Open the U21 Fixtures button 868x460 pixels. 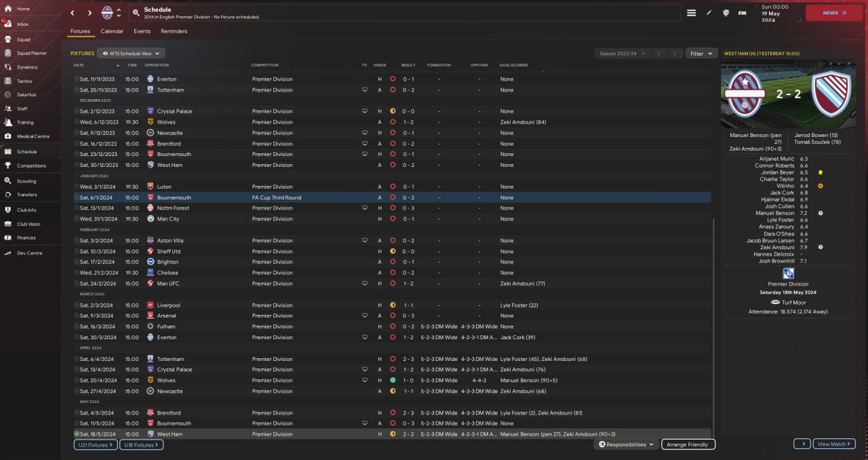pos(95,444)
